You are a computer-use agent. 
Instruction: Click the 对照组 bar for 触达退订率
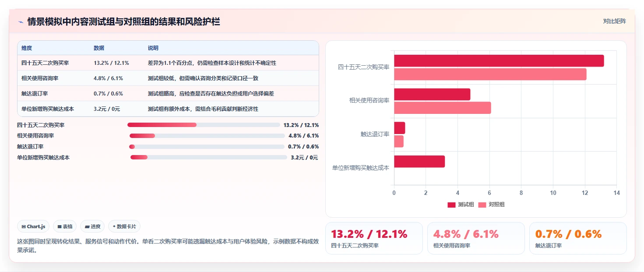[x=399, y=141]
